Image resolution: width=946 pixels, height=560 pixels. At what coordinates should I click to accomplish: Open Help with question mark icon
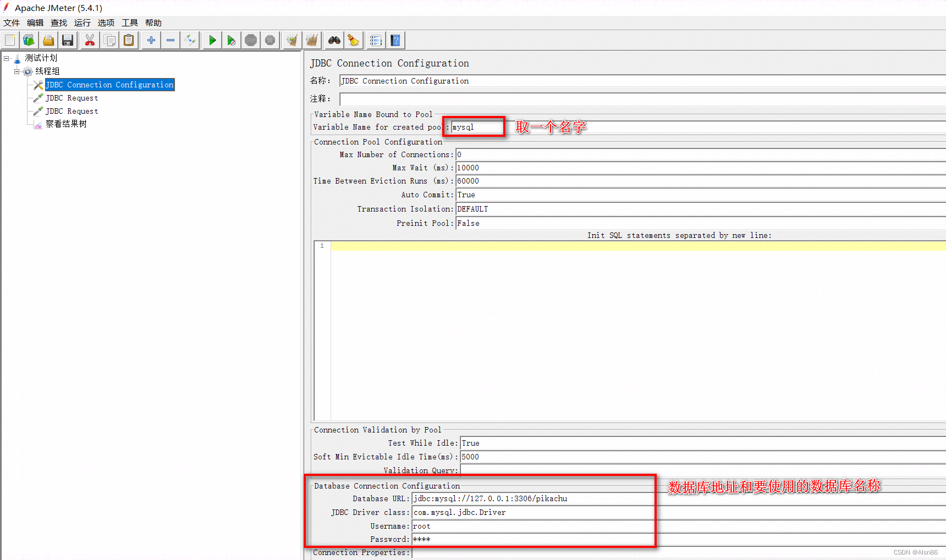coord(395,40)
